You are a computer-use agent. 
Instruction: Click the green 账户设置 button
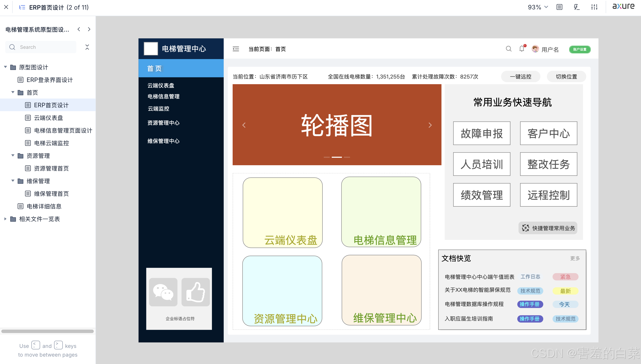pos(580,49)
